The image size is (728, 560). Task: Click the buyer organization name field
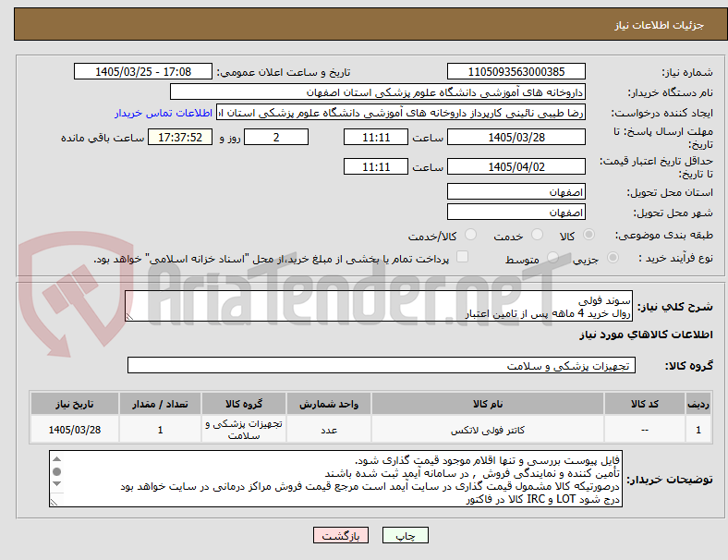pos(378,91)
